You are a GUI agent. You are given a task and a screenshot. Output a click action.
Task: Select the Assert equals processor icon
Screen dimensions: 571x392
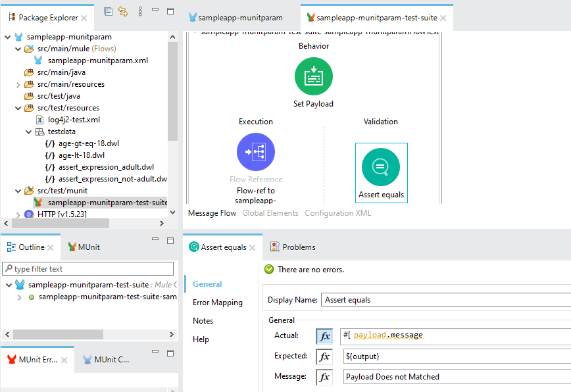coord(380,167)
